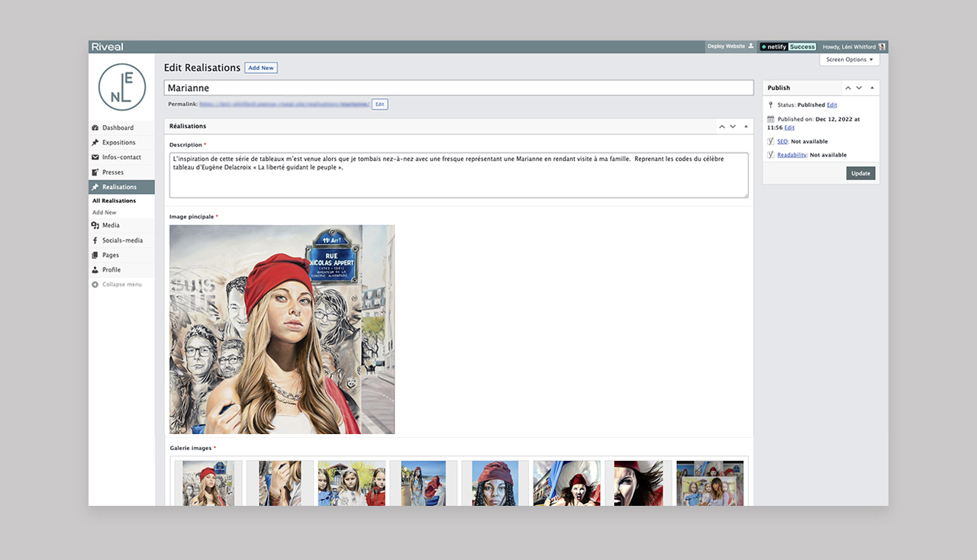This screenshot has height=560, width=977.
Task: Click the Infos-contact envelope icon
Action: pos(95,157)
